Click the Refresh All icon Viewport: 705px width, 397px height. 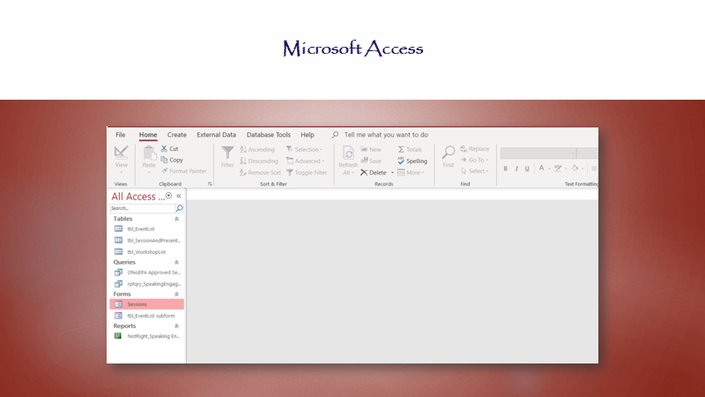(348, 153)
